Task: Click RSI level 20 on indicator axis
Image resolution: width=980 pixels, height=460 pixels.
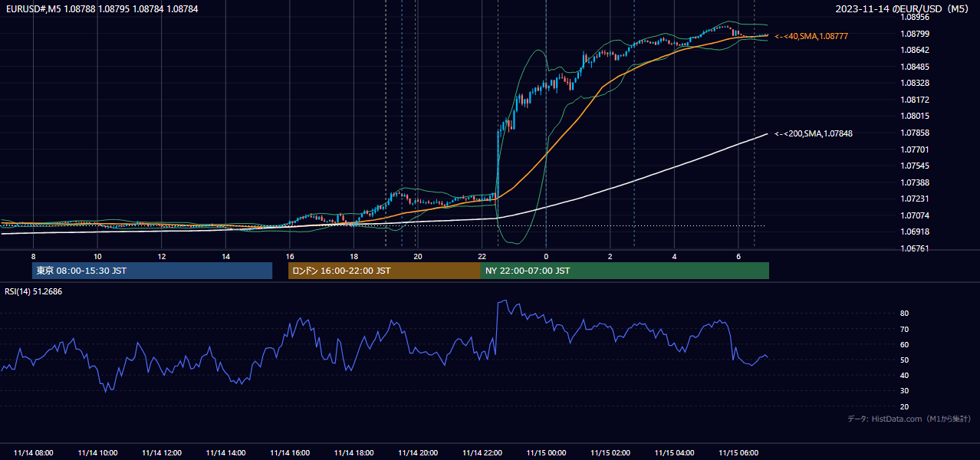Action: coord(905,407)
